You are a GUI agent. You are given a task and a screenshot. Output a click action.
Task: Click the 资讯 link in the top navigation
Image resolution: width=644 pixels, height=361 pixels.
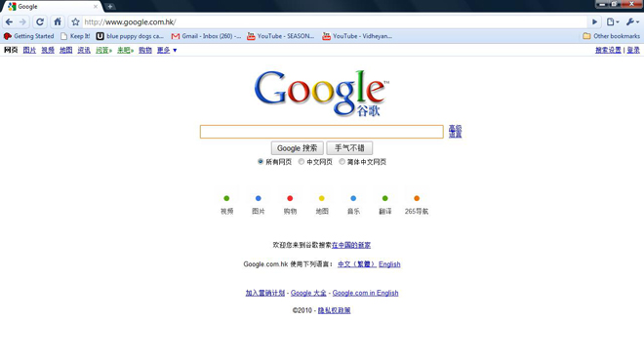(x=84, y=50)
